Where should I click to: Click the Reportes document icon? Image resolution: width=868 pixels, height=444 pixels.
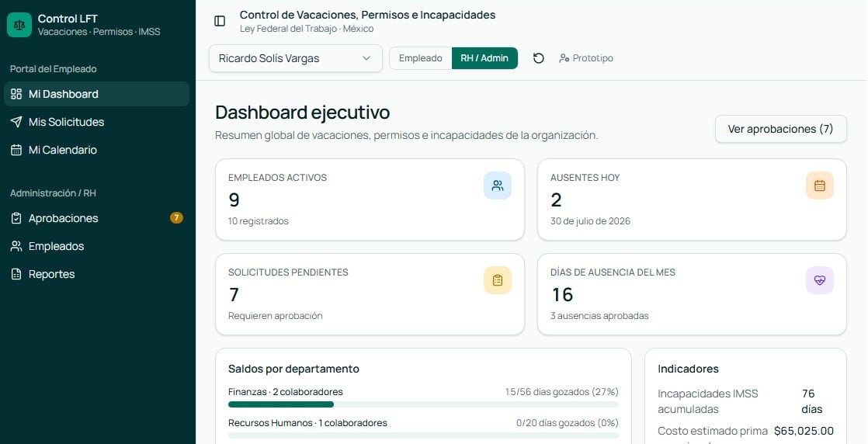16,274
